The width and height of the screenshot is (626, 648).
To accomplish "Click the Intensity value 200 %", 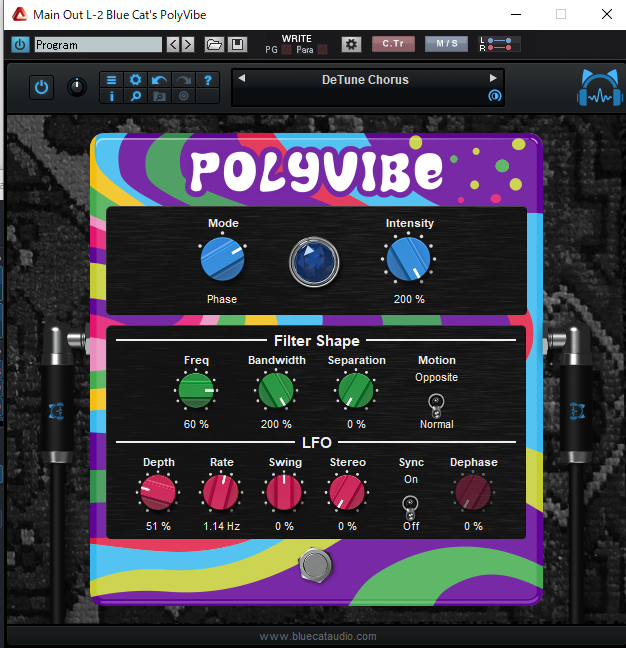I will point(409,299).
